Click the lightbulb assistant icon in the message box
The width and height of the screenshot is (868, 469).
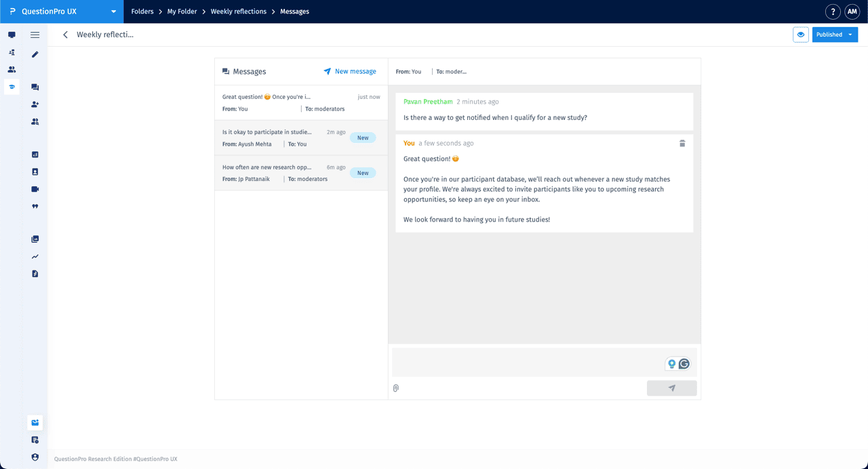point(672,364)
